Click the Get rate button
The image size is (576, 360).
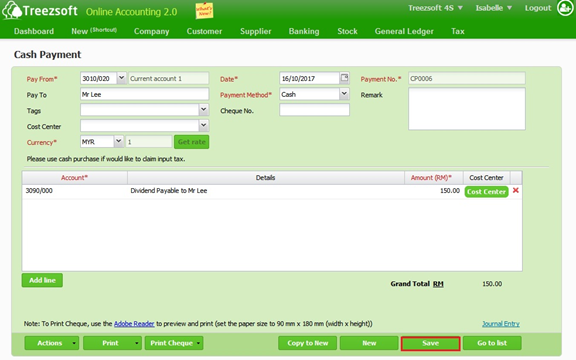[191, 142]
